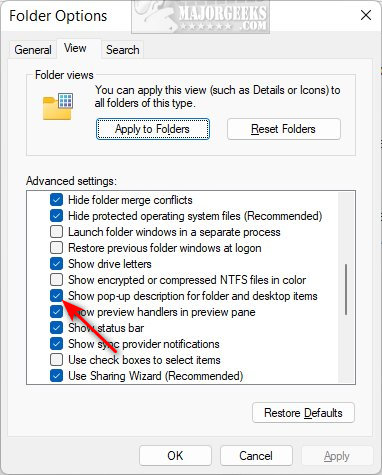Toggle the Show status bar option
Viewport: 382px width, 475px height.
(56, 328)
